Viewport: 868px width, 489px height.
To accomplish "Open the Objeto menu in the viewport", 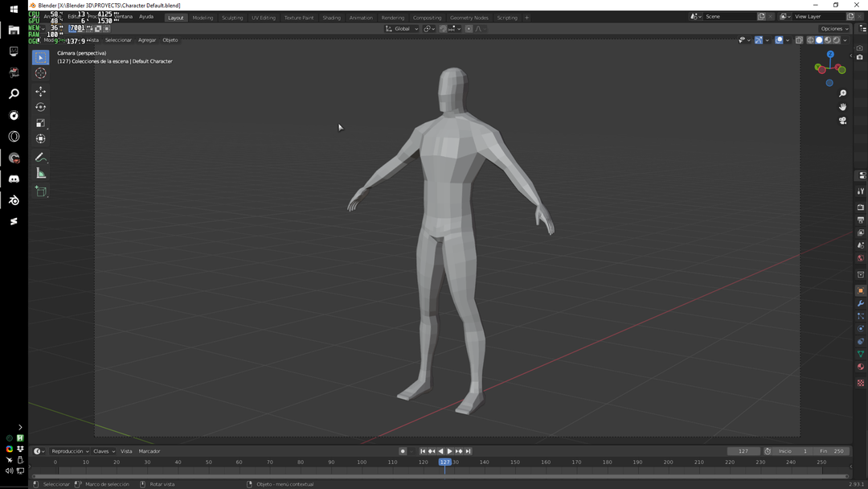I will click(x=170, y=39).
